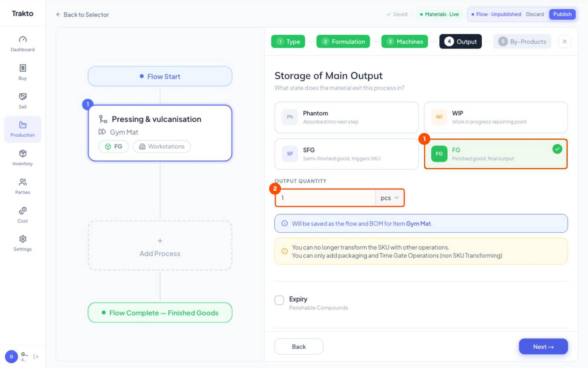Click the Ph Phantom badge icon
Viewport: 588px width, 368px height.
(x=290, y=117)
